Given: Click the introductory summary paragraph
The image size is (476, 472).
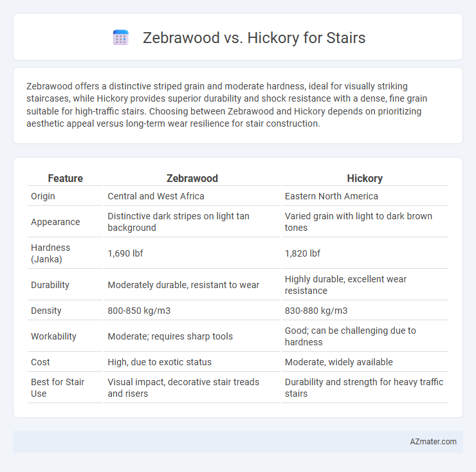Looking at the screenshot, I should coord(227,105).
